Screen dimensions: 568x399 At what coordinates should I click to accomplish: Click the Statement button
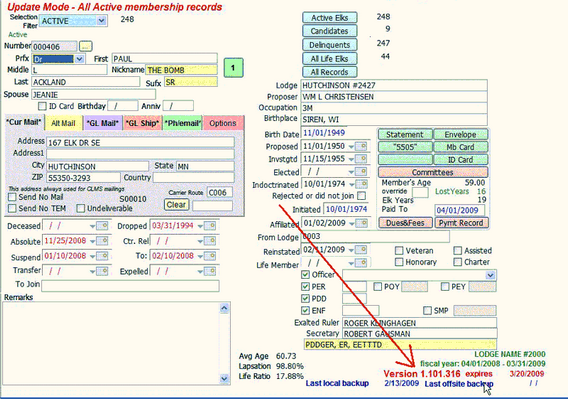click(x=405, y=135)
